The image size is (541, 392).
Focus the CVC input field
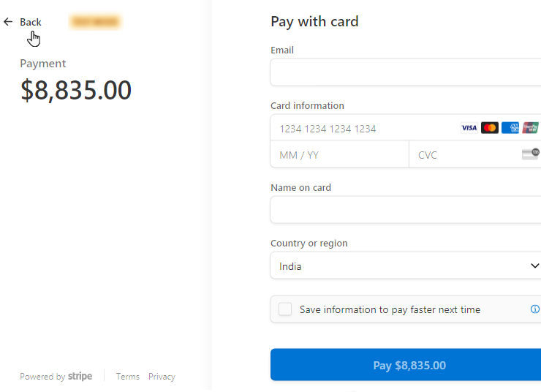pos(464,155)
